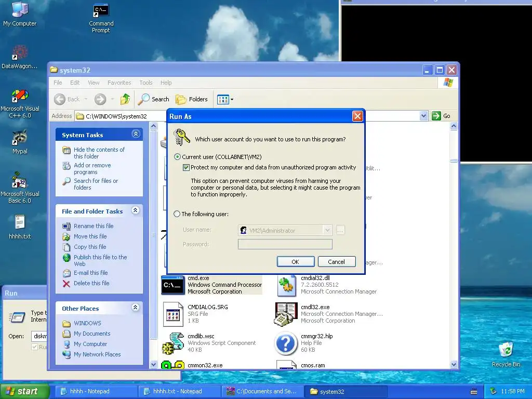Select the cmd.exe file icon
532x399 pixels.
point(173,285)
